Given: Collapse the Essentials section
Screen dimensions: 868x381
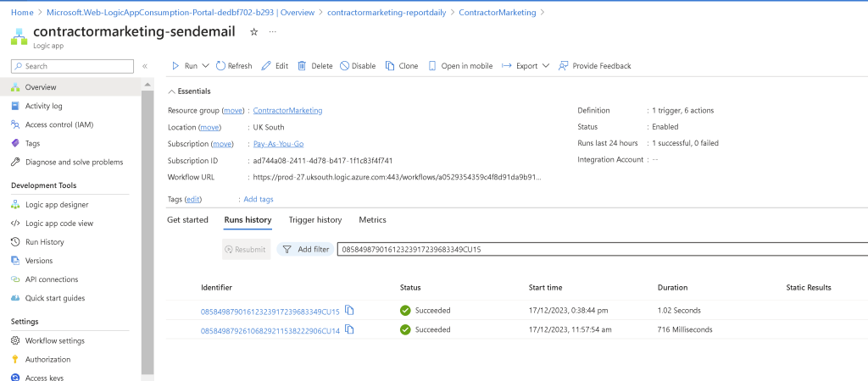Looking at the screenshot, I should (x=189, y=91).
